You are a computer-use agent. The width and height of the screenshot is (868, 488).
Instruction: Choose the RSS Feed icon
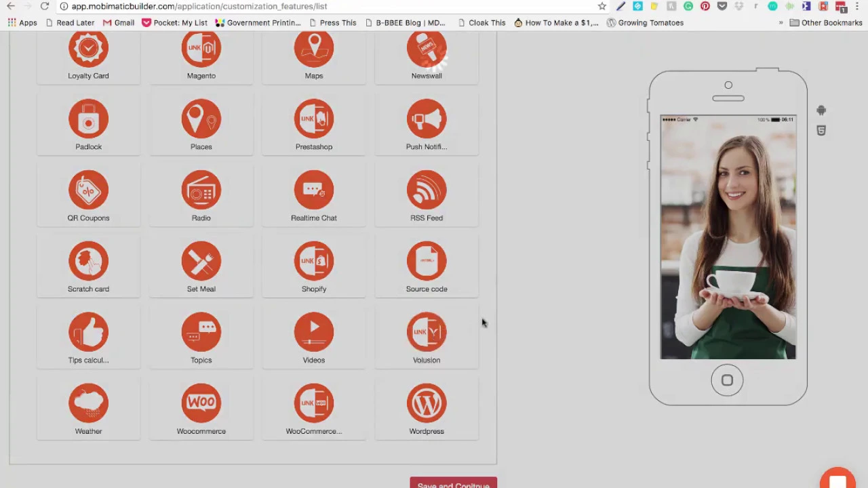tap(427, 190)
